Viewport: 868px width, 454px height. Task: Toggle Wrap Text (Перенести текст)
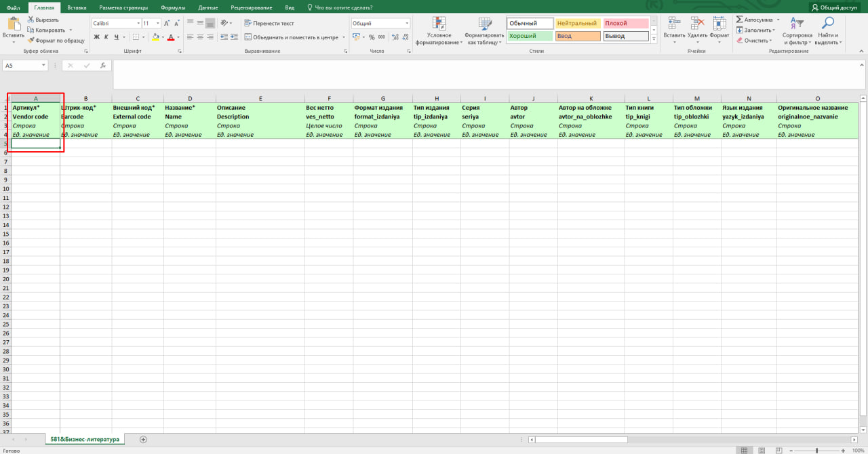[269, 23]
